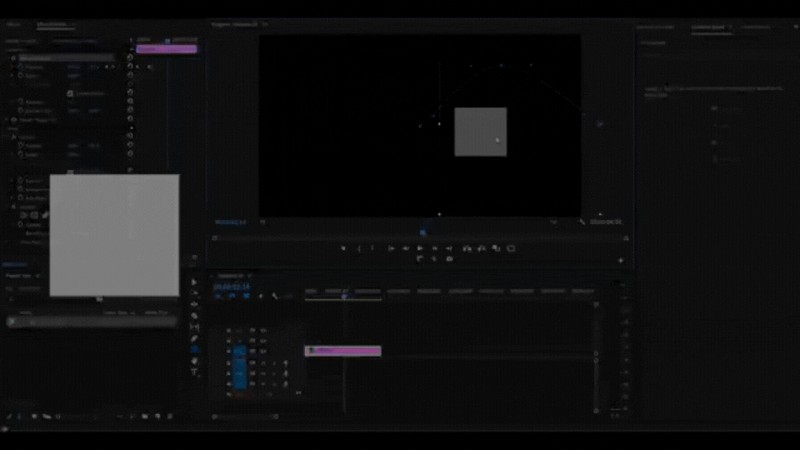This screenshot has height=450, width=800.
Task: Open the Button Editor plus icon
Action: (x=621, y=260)
